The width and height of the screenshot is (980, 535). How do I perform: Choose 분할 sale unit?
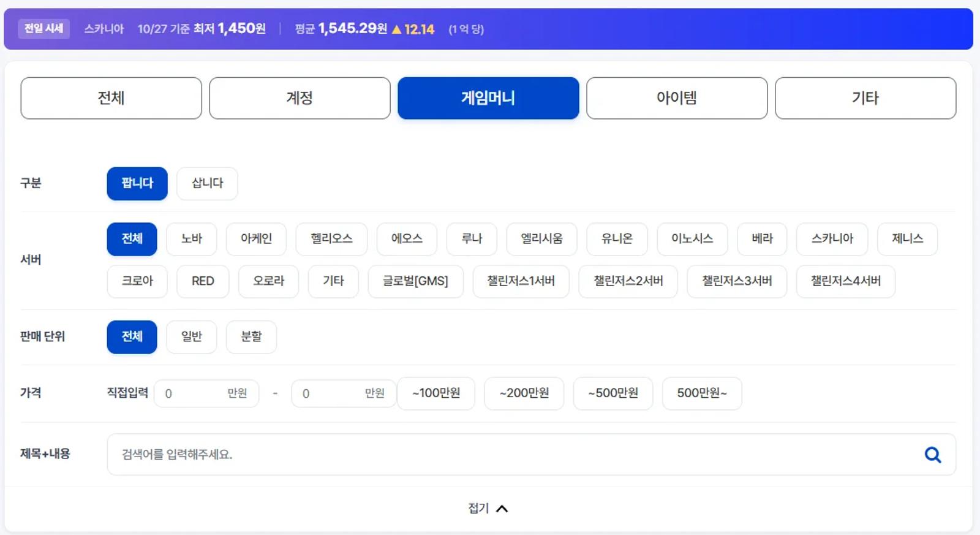(251, 337)
